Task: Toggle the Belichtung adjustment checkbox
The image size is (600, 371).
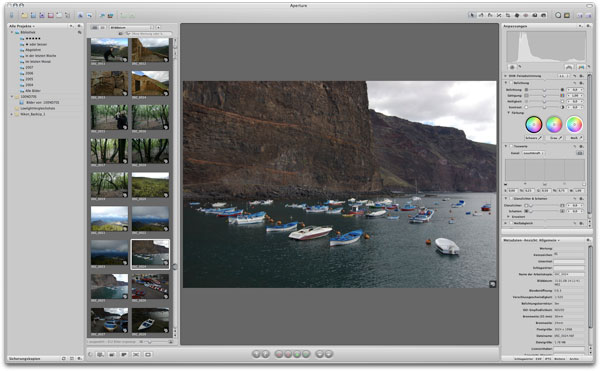Action: pyautogui.click(x=511, y=83)
